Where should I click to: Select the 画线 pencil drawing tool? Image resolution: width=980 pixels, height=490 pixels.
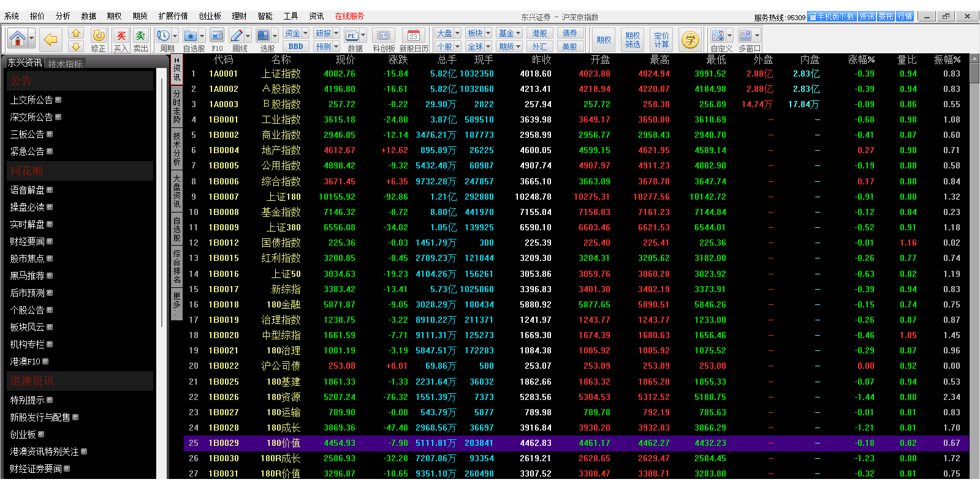[x=237, y=36]
